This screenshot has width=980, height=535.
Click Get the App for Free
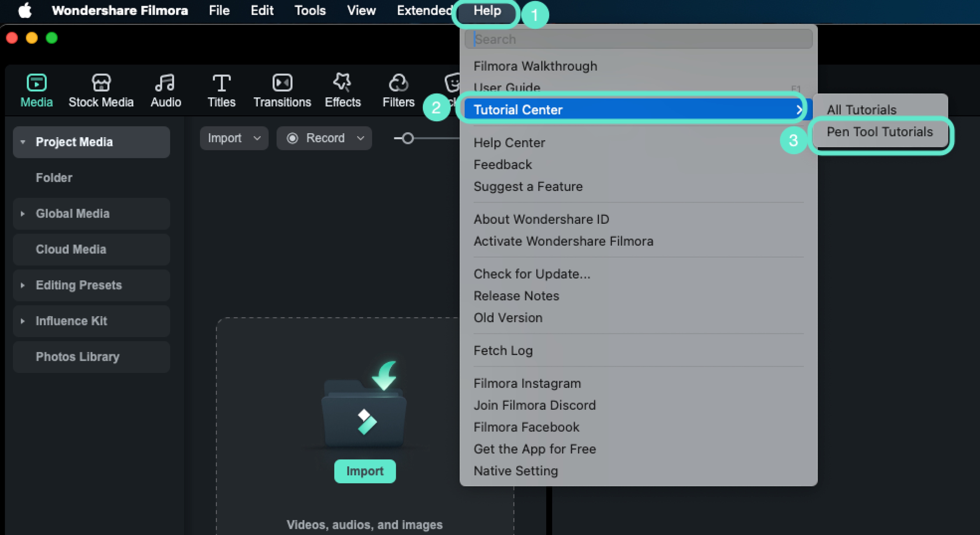[x=534, y=449]
